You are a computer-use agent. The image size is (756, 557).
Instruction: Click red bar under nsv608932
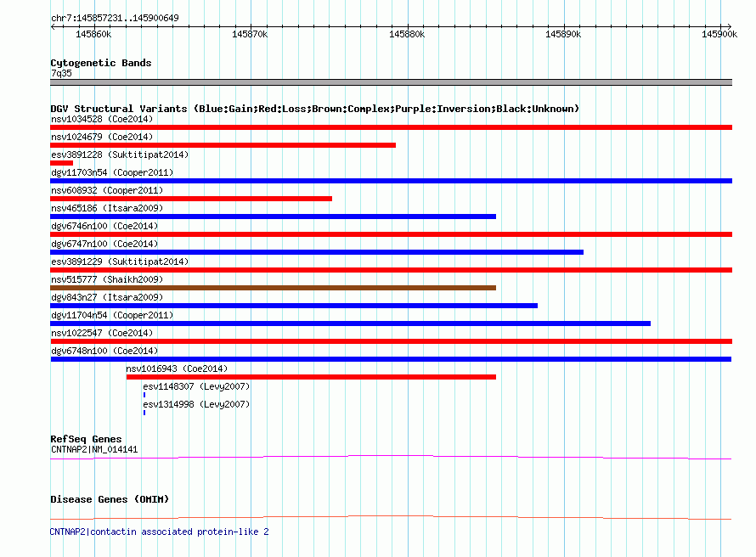point(191,199)
